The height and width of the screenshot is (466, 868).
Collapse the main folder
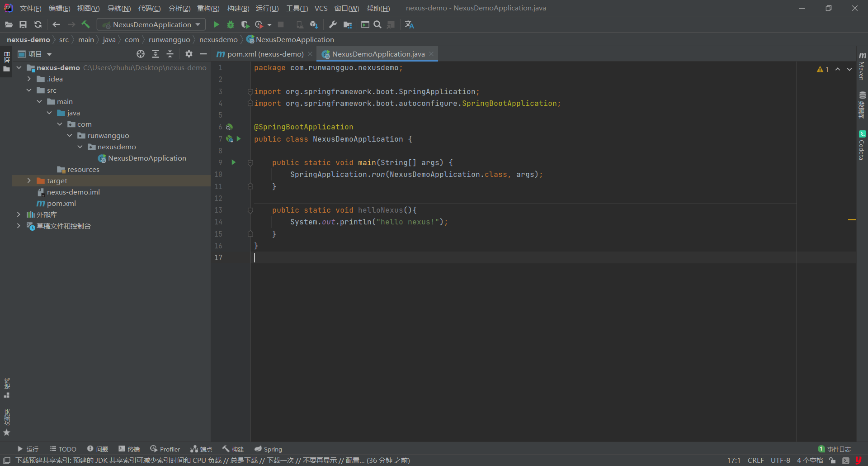(x=39, y=101)
